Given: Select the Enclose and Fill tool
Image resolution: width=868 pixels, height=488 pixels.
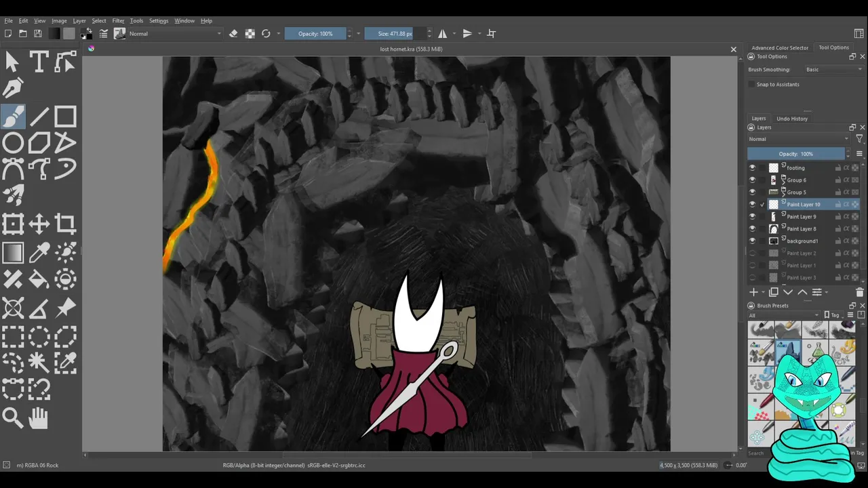Looking at the screenshot, I should tap(65, 279).
